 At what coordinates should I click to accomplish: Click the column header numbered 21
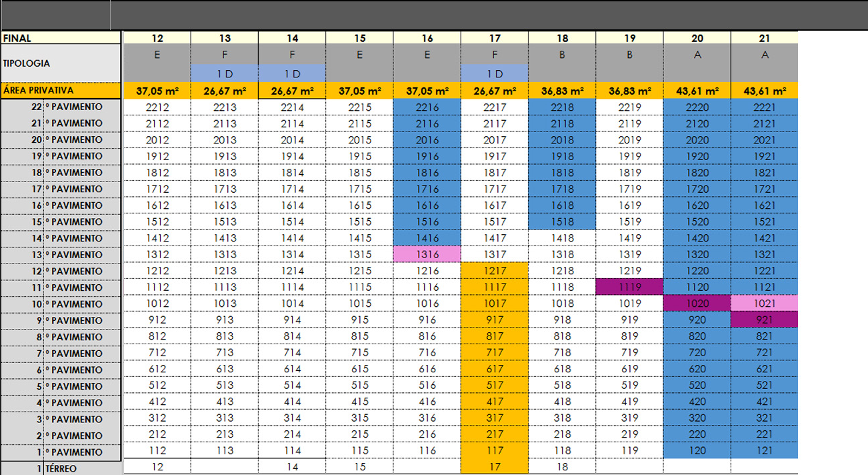click(x=765, y=39)
